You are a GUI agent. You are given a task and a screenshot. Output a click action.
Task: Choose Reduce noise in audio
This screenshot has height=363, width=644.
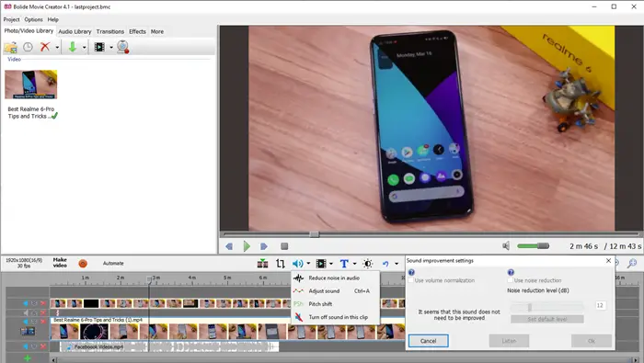tap(335, 278)
